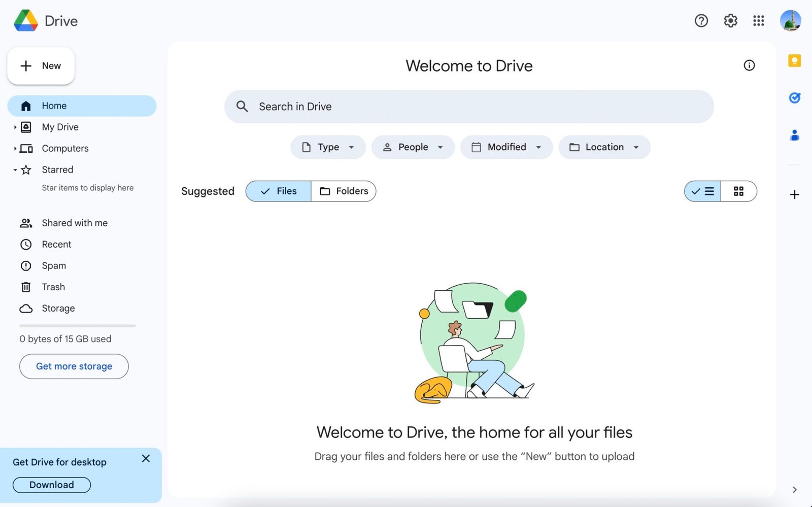Image resolution: width=812 pixels, height=507 pixels.
Task: Open Drive settings with the gear icon
Action: click(730, 20)
